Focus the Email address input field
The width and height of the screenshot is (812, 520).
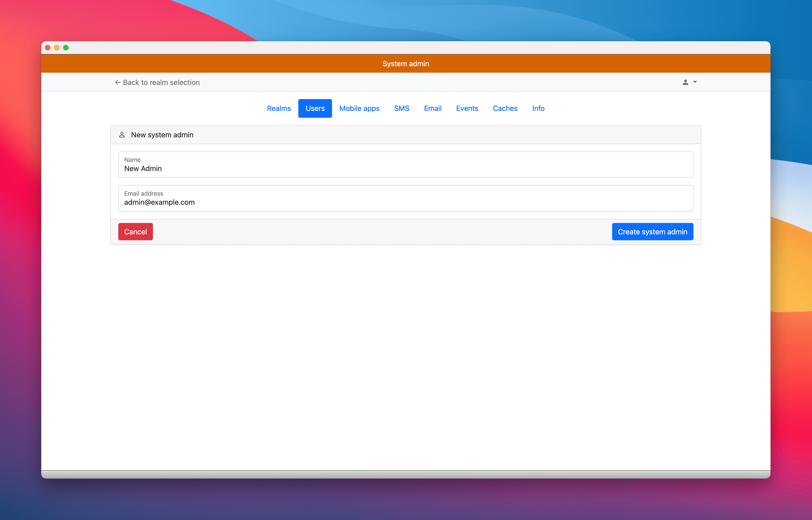(406, 199)
